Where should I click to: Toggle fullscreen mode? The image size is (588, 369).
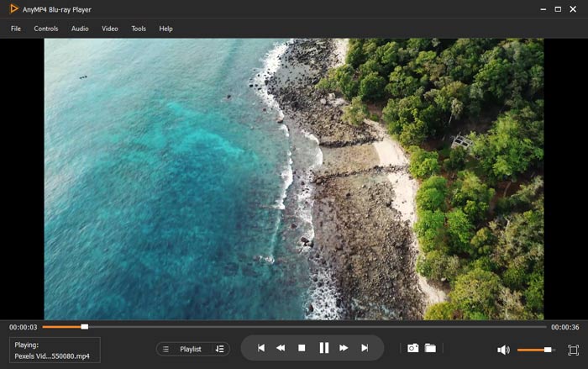point(573,350)
